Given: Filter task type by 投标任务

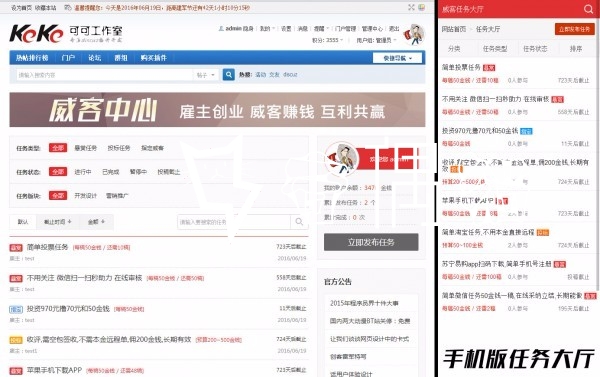Looking at the screenshot, I should point(119,148).
